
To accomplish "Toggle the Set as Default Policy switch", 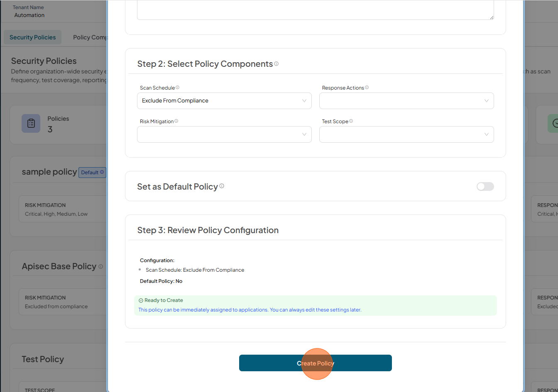I will (485, 186).
